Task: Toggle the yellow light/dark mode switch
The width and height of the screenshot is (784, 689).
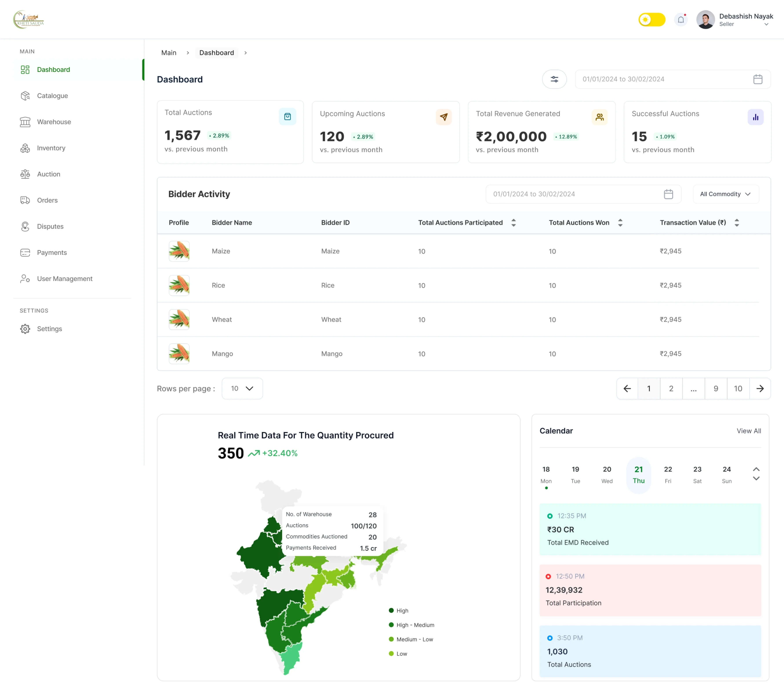Action: (652, 20)
